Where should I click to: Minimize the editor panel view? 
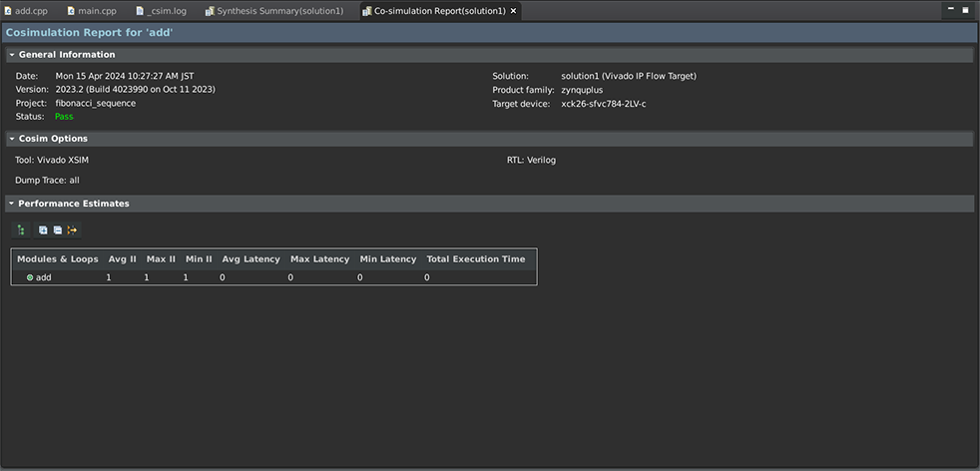(949, 10)
